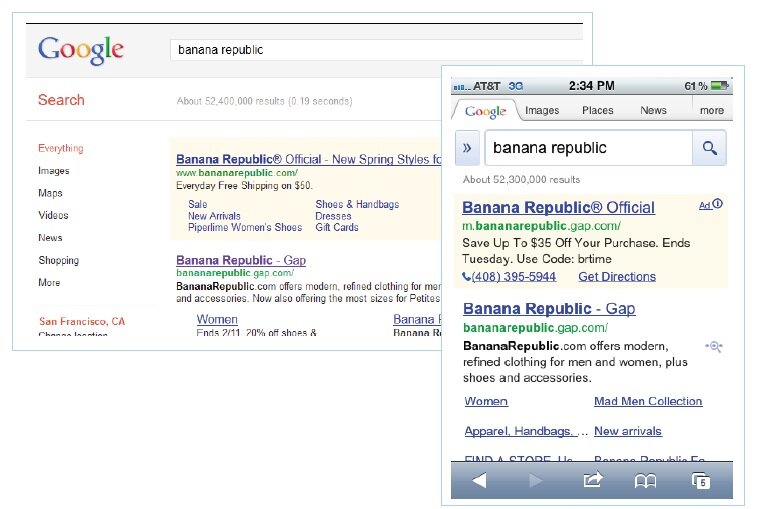Switch to the News tab on mobile
The height and width of the screenshot is (509, 765).
coord(653,111)
